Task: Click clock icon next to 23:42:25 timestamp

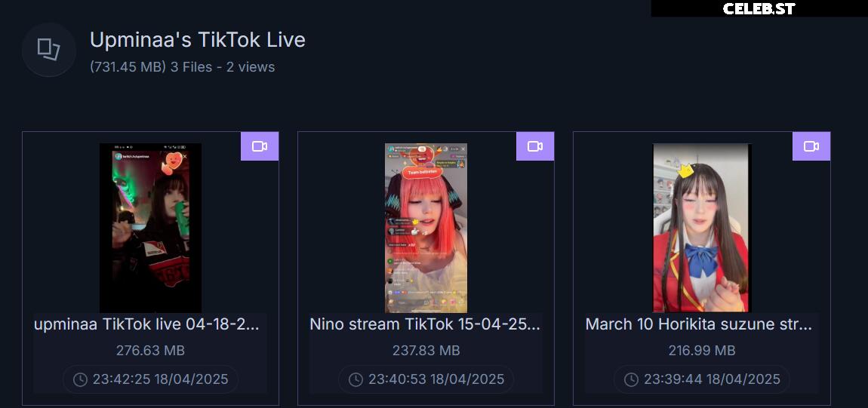Action: (80, 380)
